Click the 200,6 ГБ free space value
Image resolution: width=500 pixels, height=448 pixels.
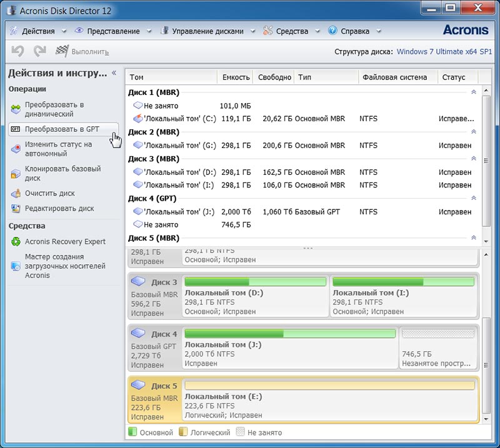pos(277,145)
